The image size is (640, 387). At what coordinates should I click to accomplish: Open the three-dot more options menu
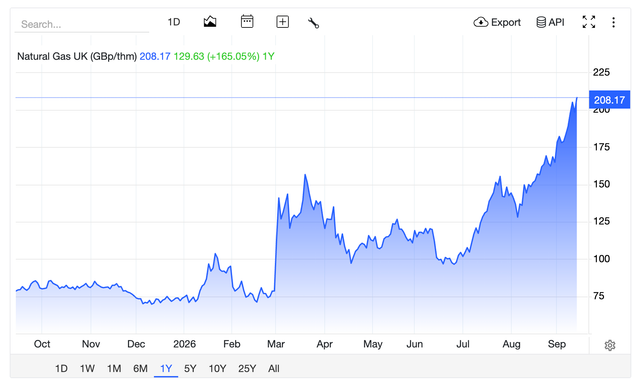click(x=613, y=22)
